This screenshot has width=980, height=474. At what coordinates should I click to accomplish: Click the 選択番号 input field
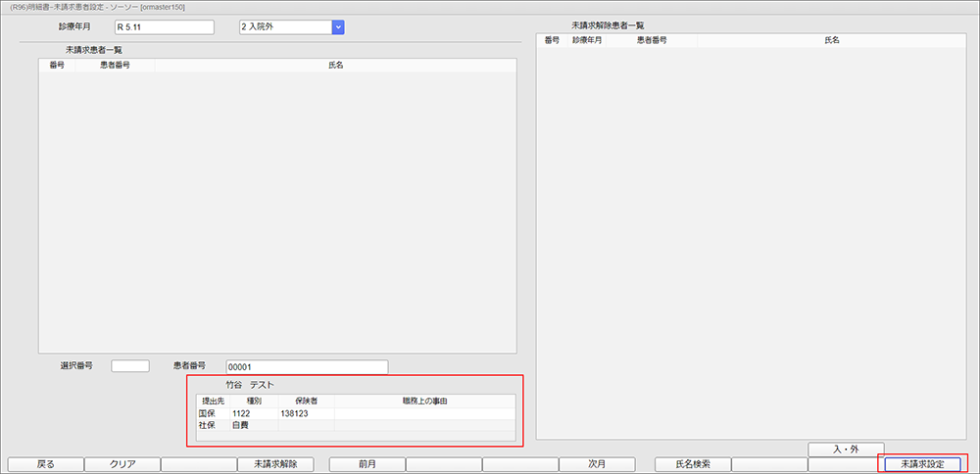click(x=130, y=366)
